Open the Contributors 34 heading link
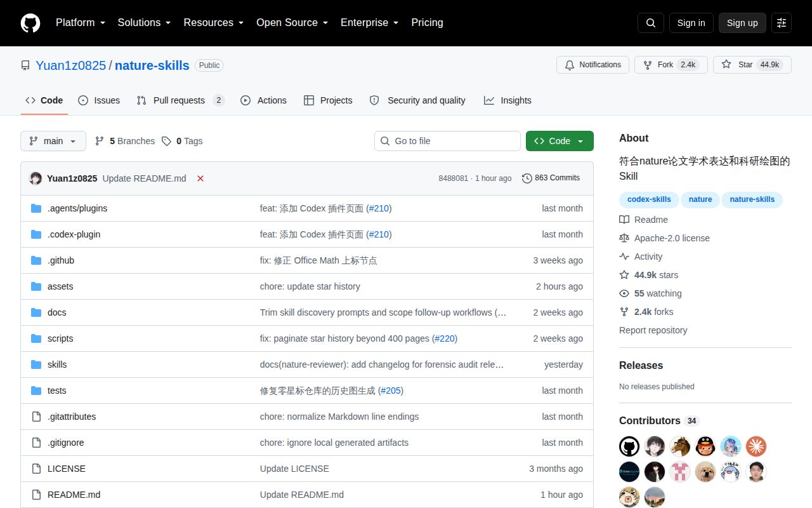The width and height of the screenshot is (812, 508). (658, 420)
